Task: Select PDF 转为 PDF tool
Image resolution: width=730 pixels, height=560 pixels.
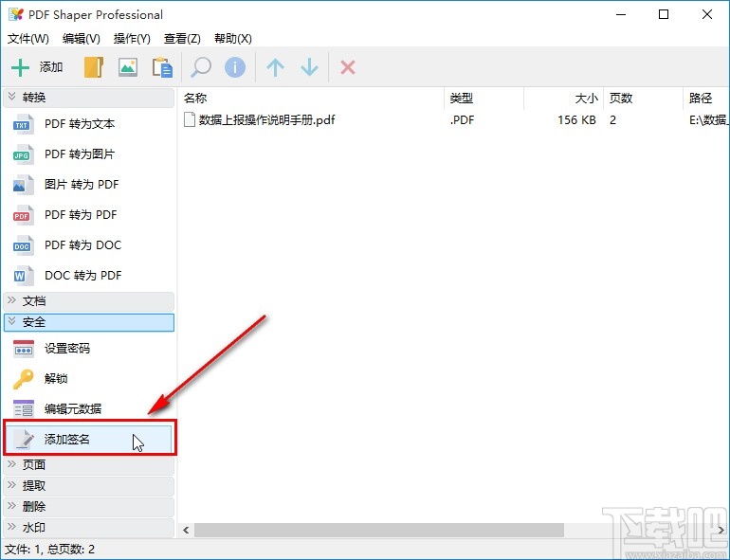Action: click(x=88, y=214)
